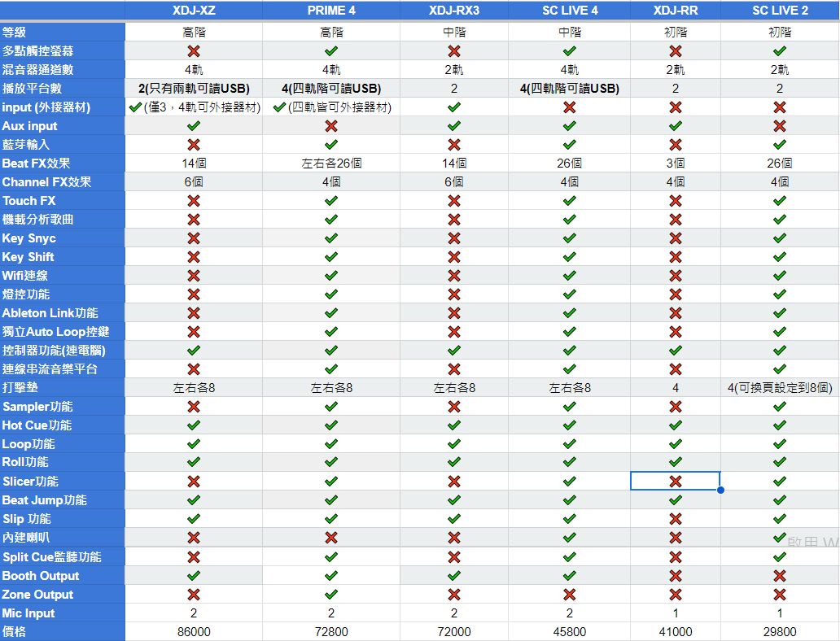Screen dimensions: 840x641
Task: Select the cell reading 左右各26個
Action: pos(331,164)
